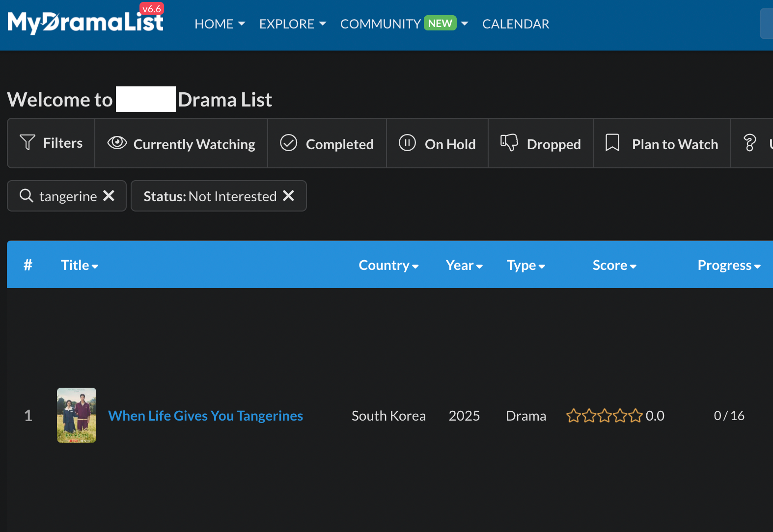Switch to the Dropped tab
The width and height of the screenshot is (773, 532).
pos(541,143)
